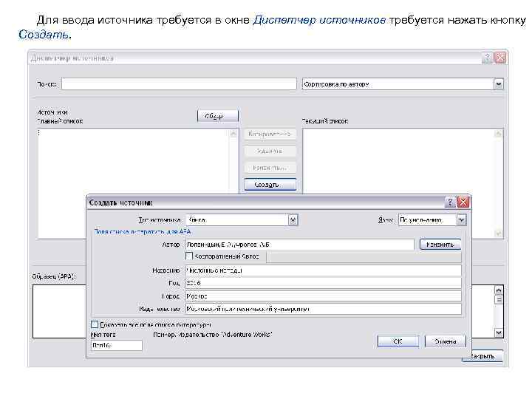532x399 pixels.
Task: Open the Сортировка по автору dropdown
Action: click(498, 84)
